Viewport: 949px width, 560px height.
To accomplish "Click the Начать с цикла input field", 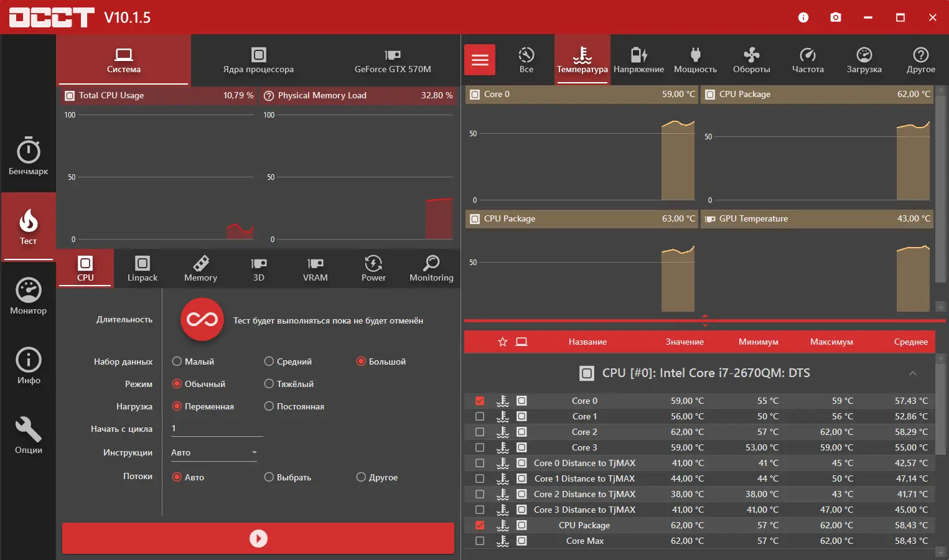I will click(217, 429).
